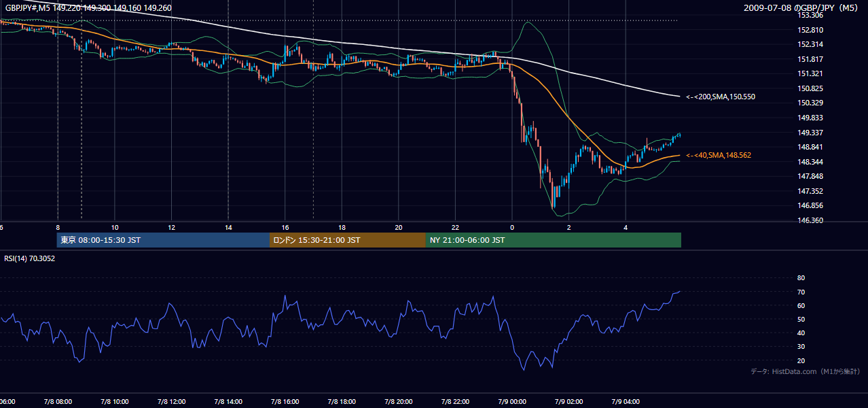Viewport: 868px width, 408px height.
Task: Click price axis value 149.833
Action: pos(811,118)
